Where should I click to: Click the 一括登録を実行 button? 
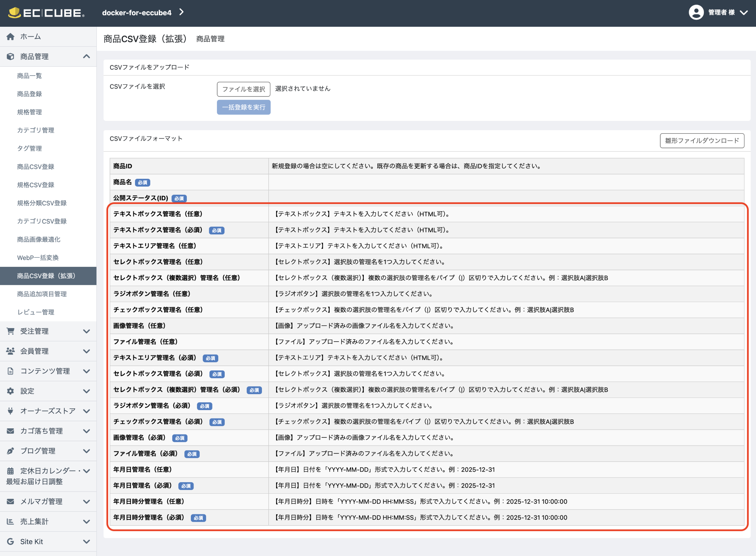(244, 107)
